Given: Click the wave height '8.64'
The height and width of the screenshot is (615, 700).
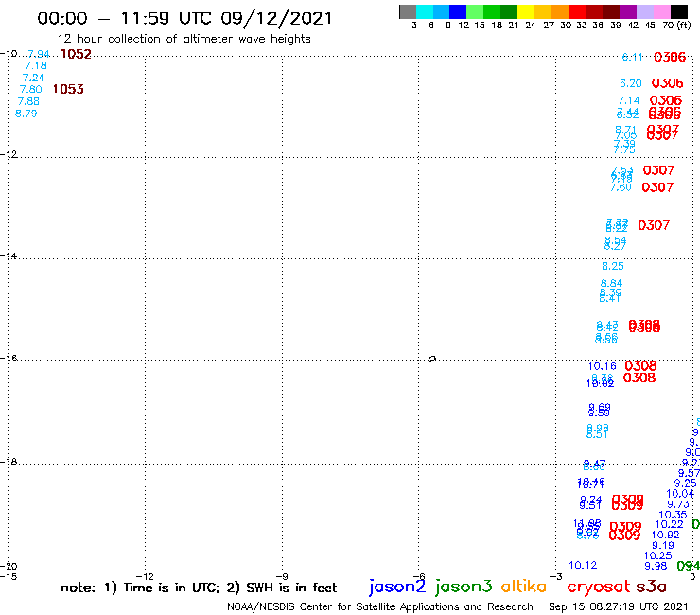Looking at the screenshot, I should [x=611, y=283].
